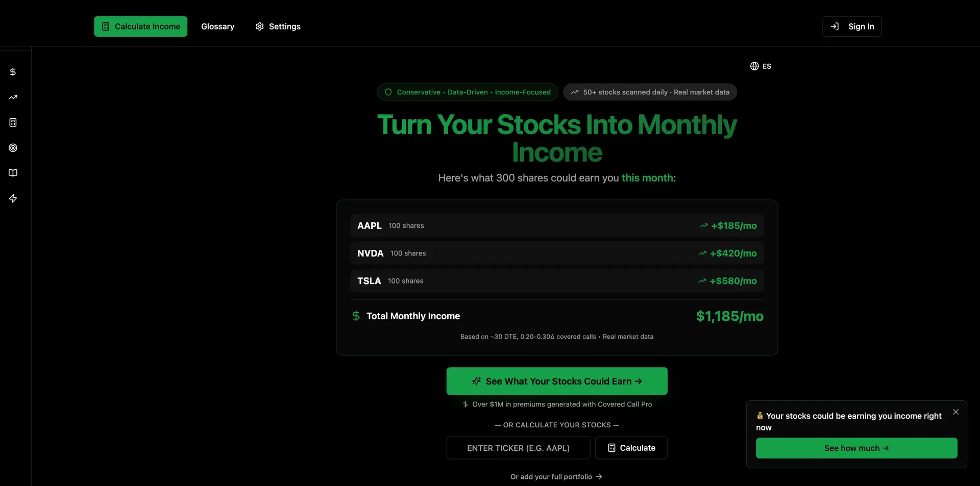The height and width of the screenshot is (486, 980).
Task: Sign in using the Sign In button
Action: 852,27
